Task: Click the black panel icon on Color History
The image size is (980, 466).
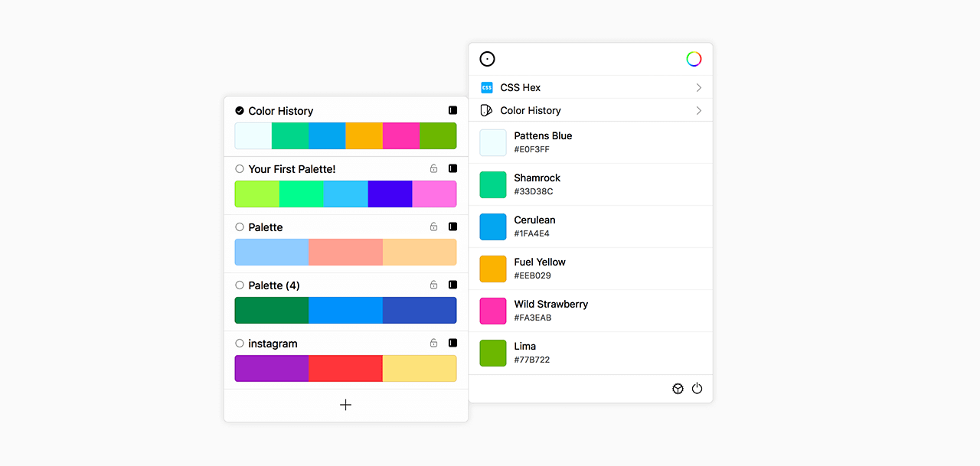Action: [x=452, y=111]
